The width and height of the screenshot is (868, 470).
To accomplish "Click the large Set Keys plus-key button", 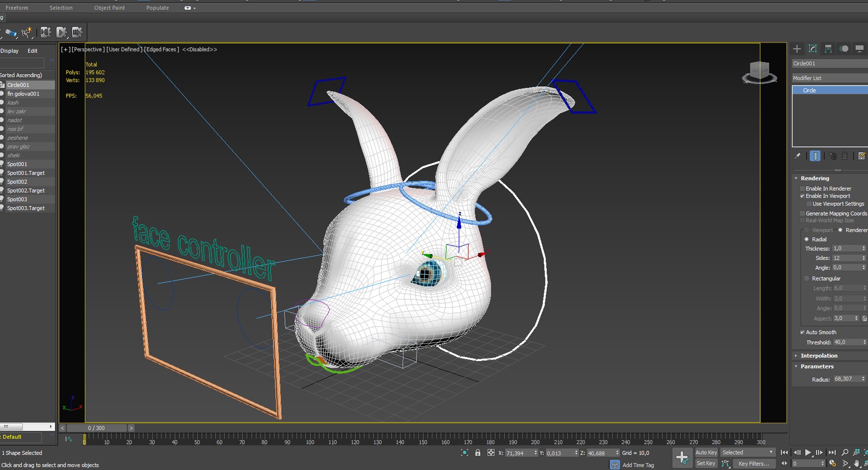I will tap(682, 458).
